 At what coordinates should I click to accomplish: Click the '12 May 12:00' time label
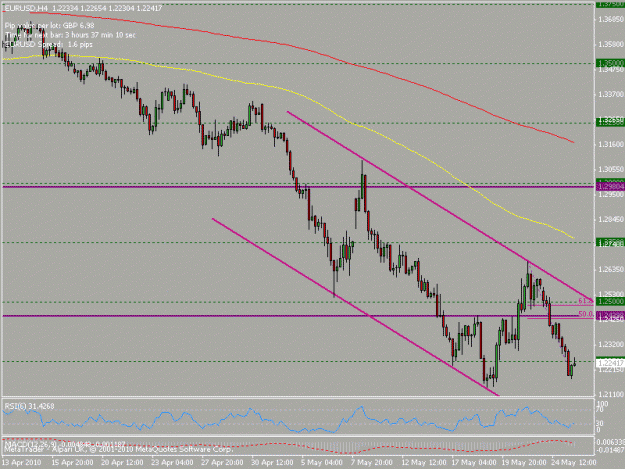(x=423, y=462)
